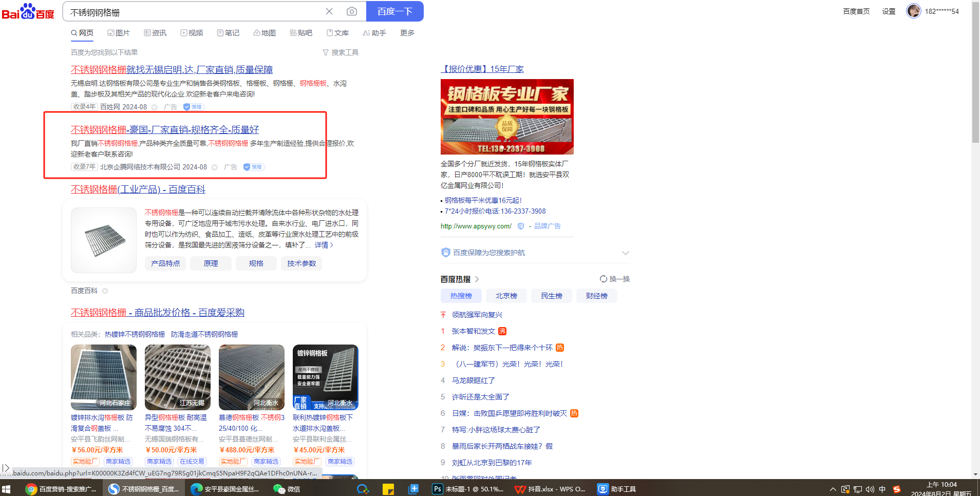
Task: Select the 财经榜 hot list tab
Action: coord(597,296)
